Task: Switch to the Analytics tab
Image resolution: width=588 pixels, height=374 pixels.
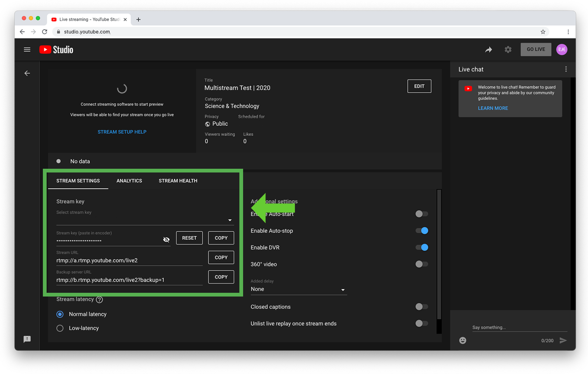Action: [x=129, y=181]
